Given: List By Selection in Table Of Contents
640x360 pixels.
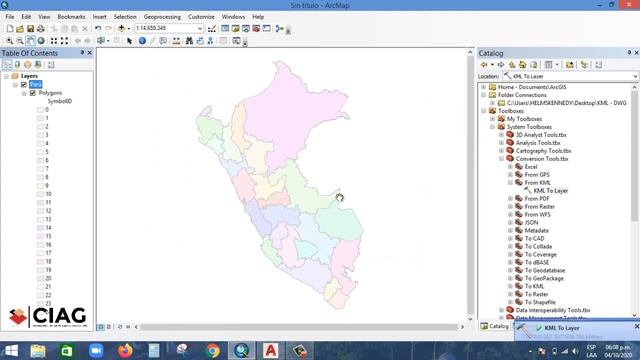Looking at the screenshot, I should pos(38,64).
